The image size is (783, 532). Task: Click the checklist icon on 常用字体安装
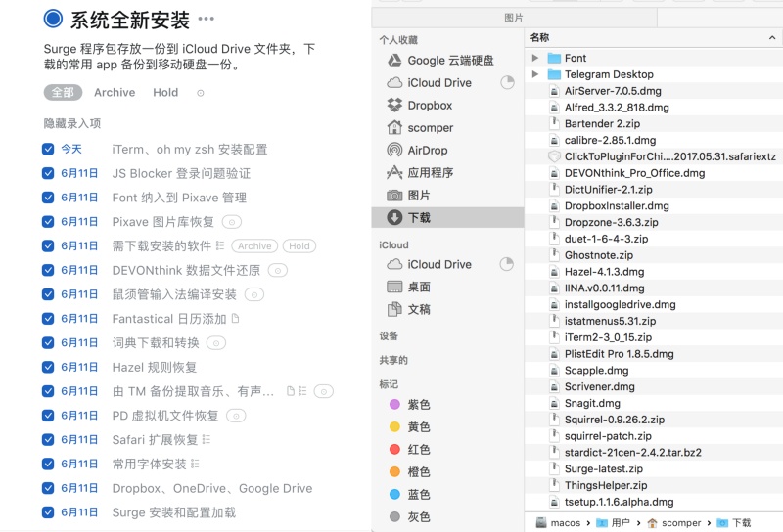point(195,464)
